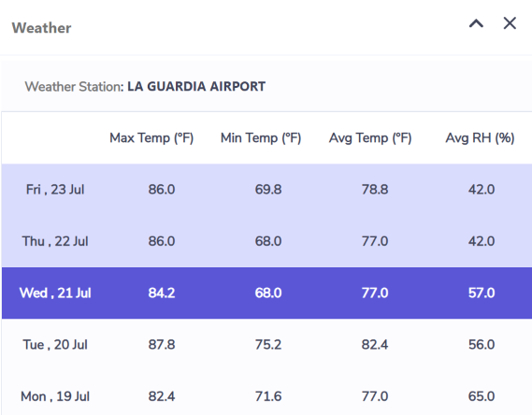This screenshot has width=532, height=415.
Task: Click the 42.0 humidity value for Thursday
Action: tap(482, 241)
